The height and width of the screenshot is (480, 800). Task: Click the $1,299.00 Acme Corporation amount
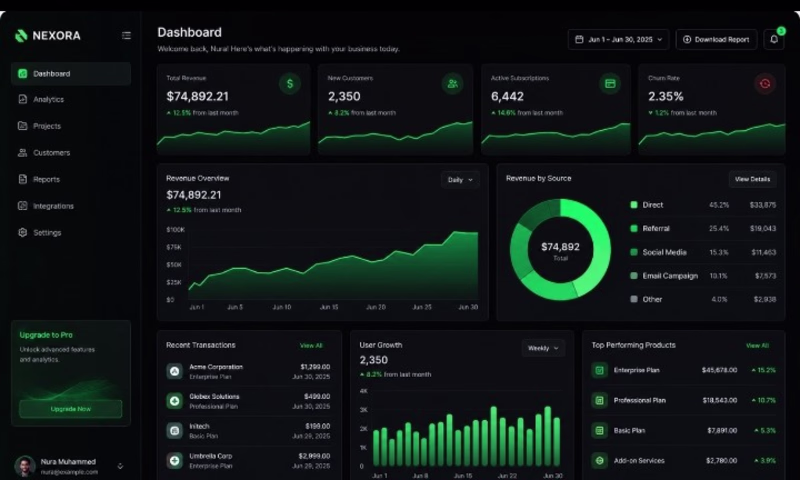tap(315, 367)
